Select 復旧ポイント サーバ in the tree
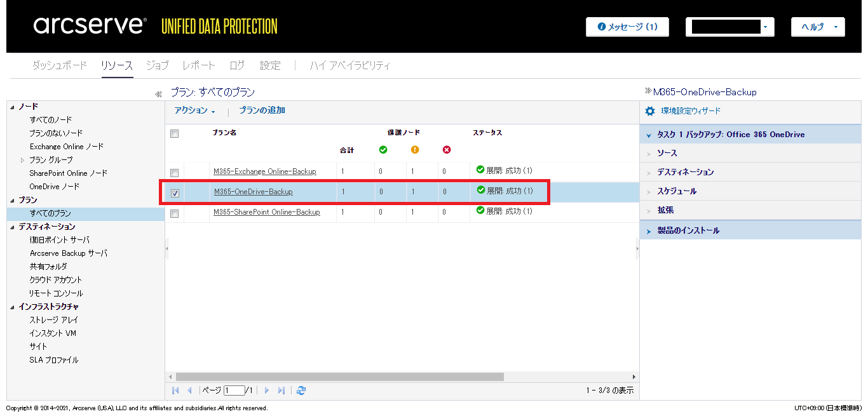This screenshot has width=868, height=414. click(x=60, y=240)
